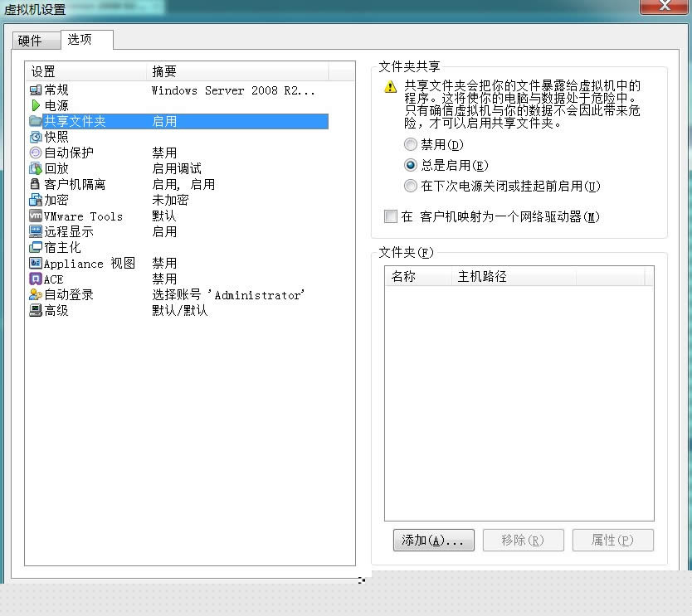The height and width of the screenshot is (616, 692).
Task: Select the 电源 settings icon
Action: click(x=37, y=104)
